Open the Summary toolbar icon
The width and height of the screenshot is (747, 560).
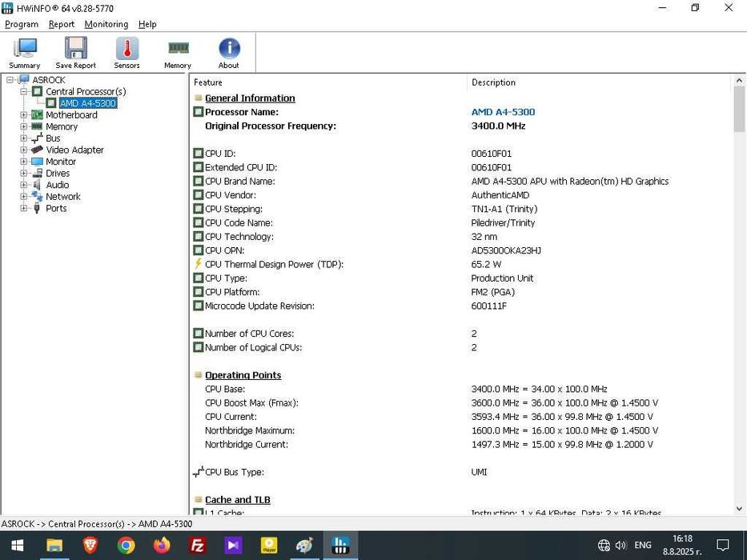24,53
